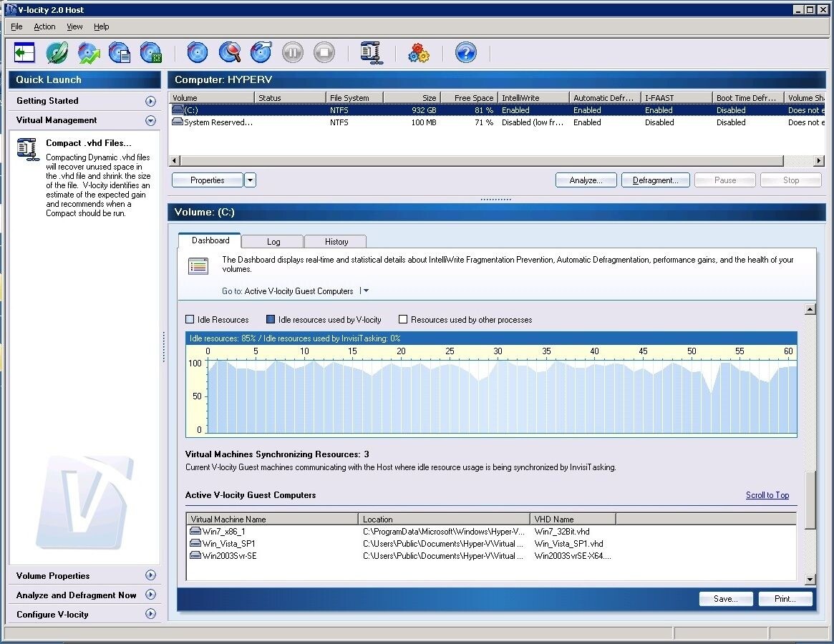Click the Defragment... button
834x644 pixels.
coord(655,180)
